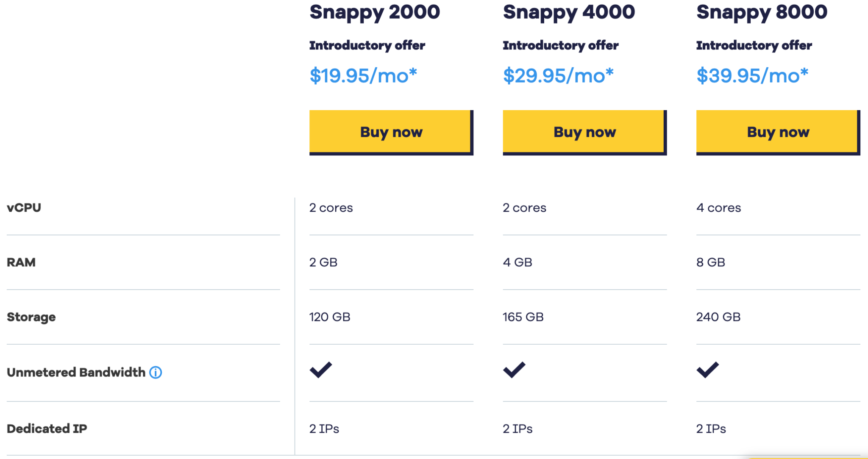Viewport: 868px width, 459px height.
Task: Click the Storage row label
Action: (31, 317)
